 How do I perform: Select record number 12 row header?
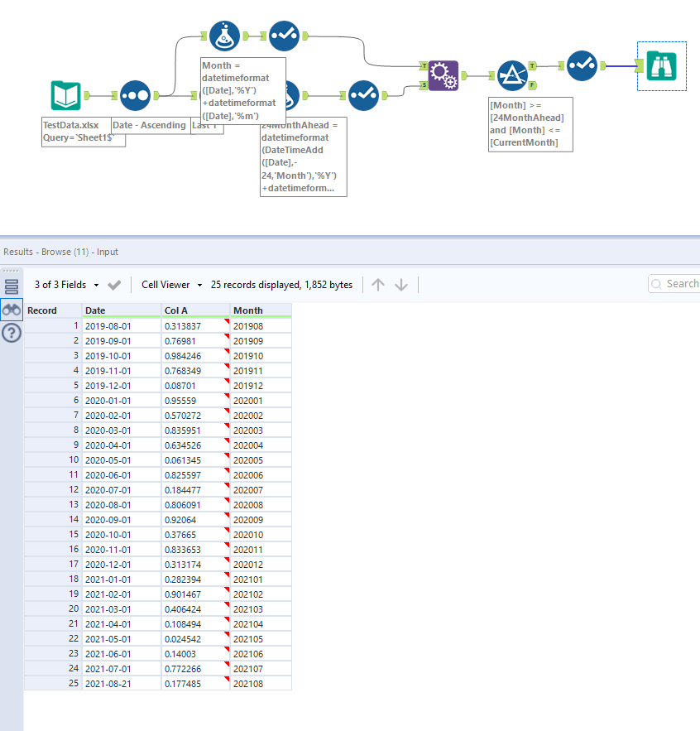click(x=53, y=490)
